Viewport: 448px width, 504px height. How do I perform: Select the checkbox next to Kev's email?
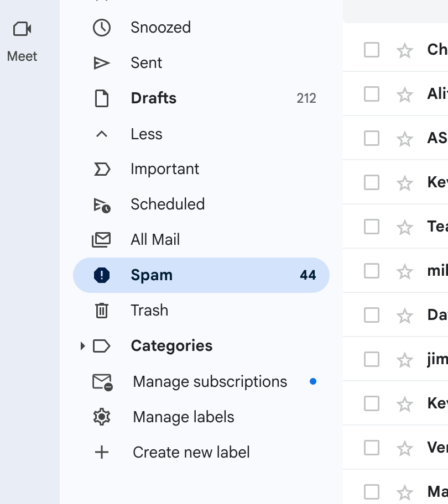(371, 182)
